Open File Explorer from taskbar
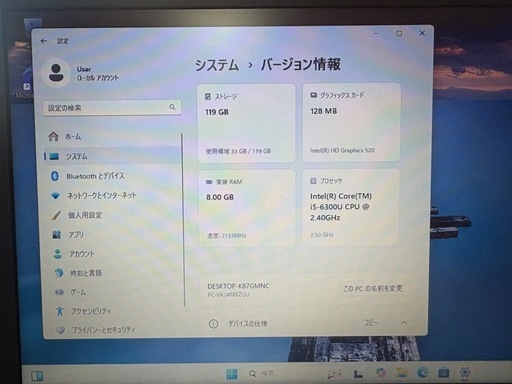The height and width of the screenshot is (384, 512). point(401,373)
